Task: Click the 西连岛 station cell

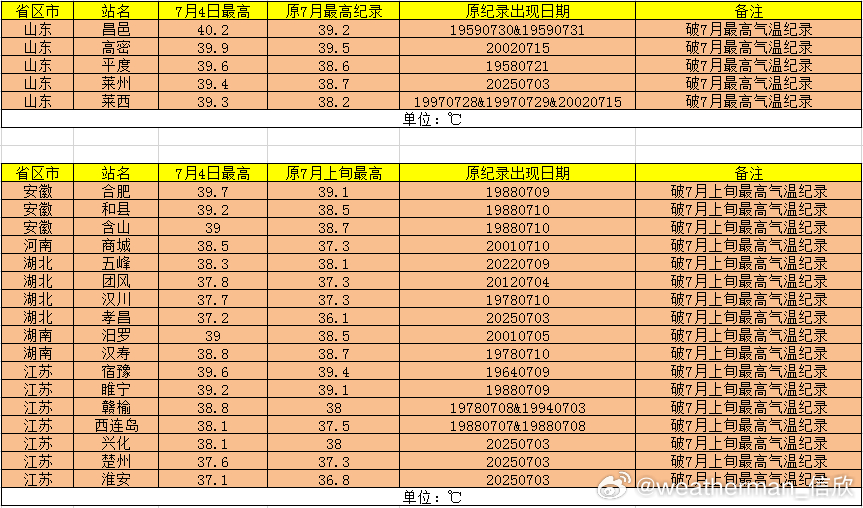Action: [x=116, y=425]
